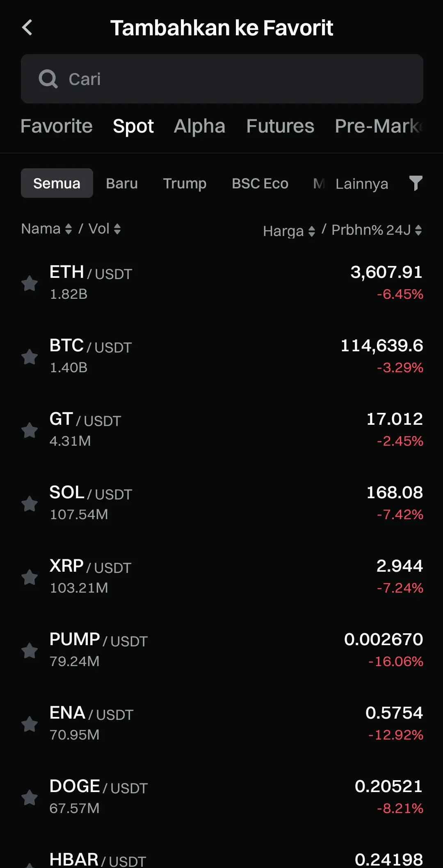Sort by Vol column arrows
443x868 pixels.
click(x=105, y=229)
